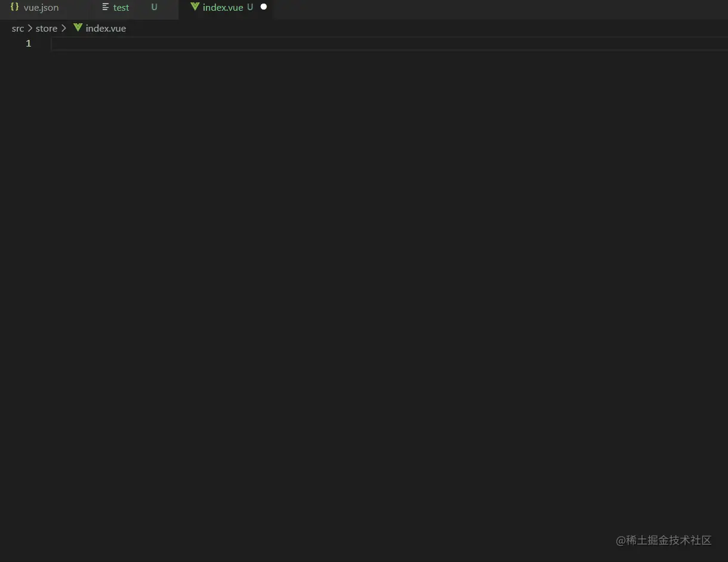
Task: Click the Vue icon in the breadcrumb bar
Action: click(78, 27)
